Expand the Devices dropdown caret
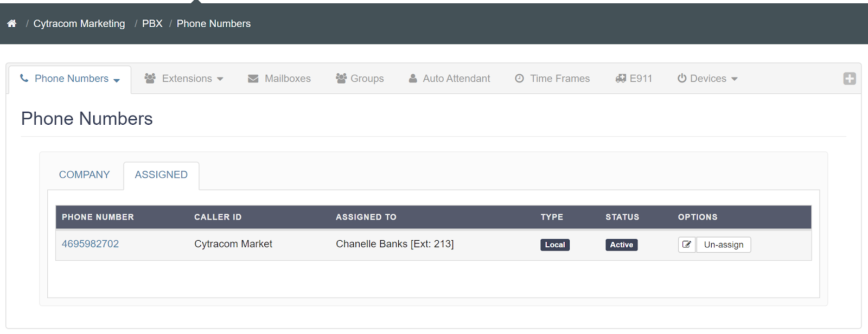 pos(735,79)
